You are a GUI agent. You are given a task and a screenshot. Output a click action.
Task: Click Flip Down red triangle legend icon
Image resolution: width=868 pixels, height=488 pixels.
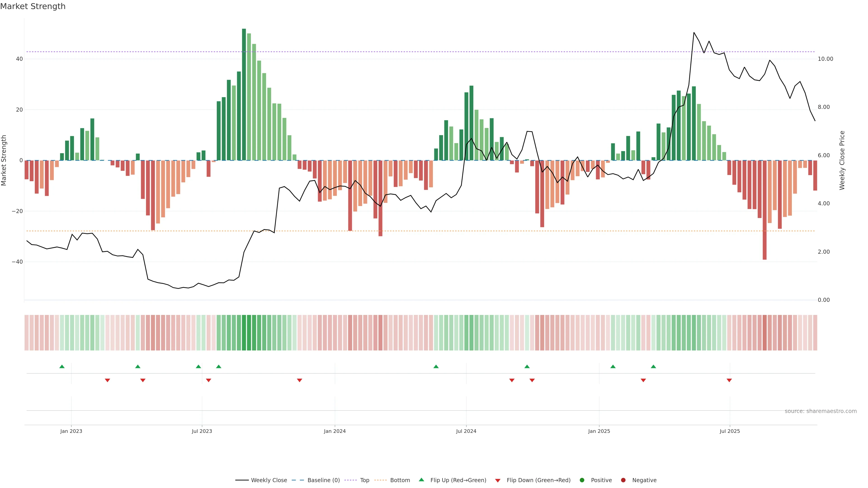pos(498,480)
